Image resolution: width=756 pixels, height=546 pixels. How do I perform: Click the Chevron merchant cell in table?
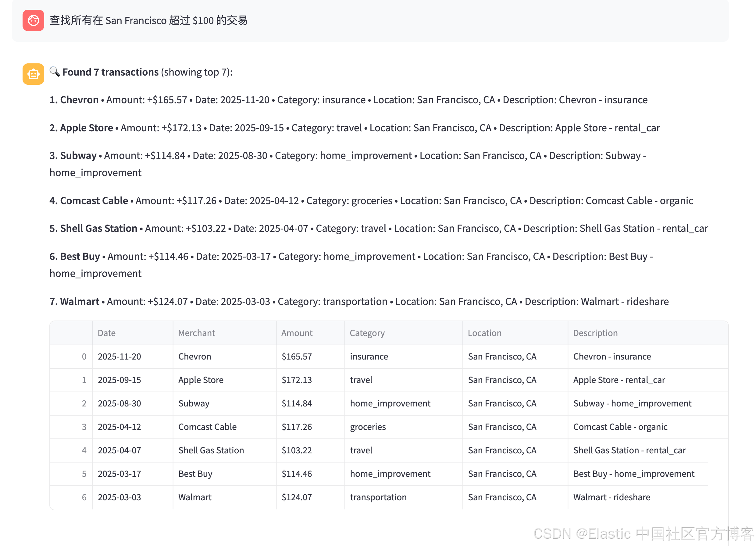[225, 357]
